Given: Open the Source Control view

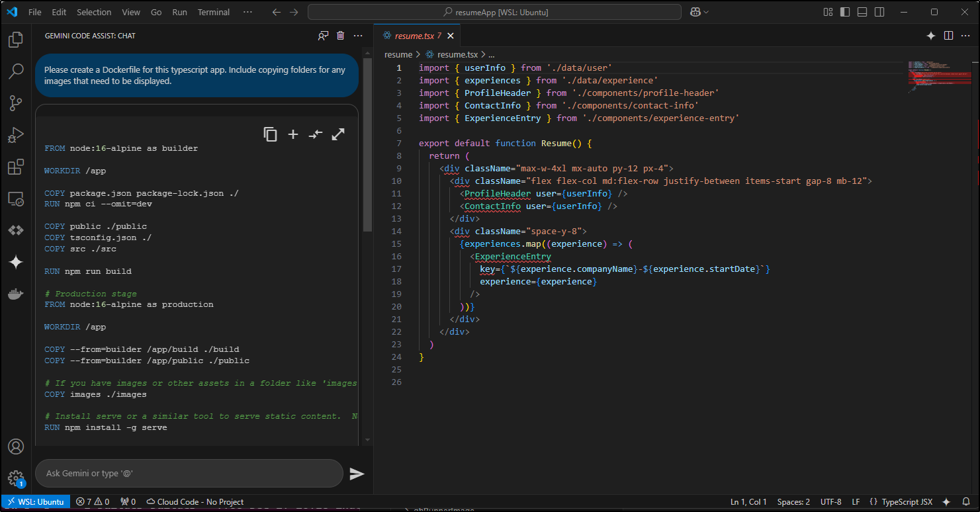Looking at the screenshot, I should tap(16, 103).
